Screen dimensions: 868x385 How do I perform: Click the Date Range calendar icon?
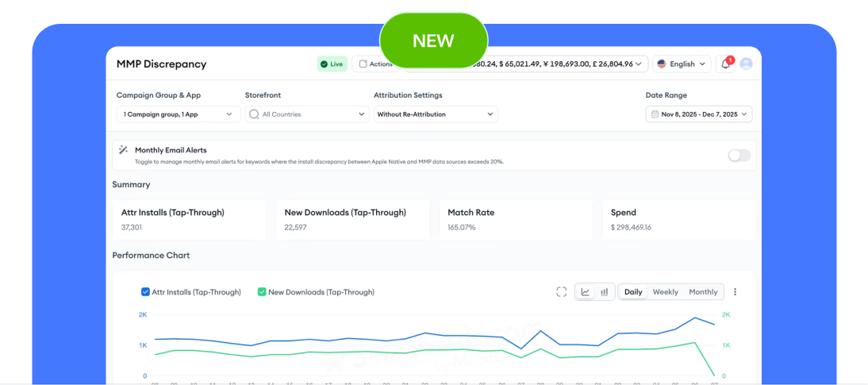[655, 114]
